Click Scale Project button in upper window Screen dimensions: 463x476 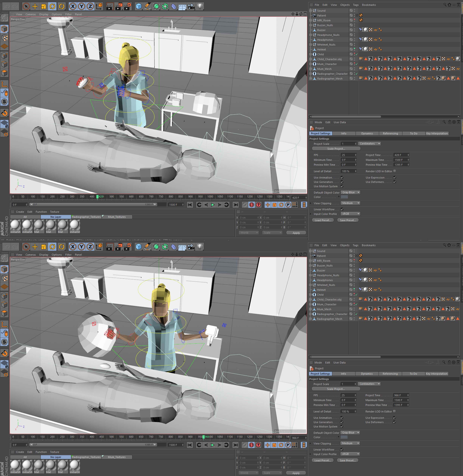point(336,149)
